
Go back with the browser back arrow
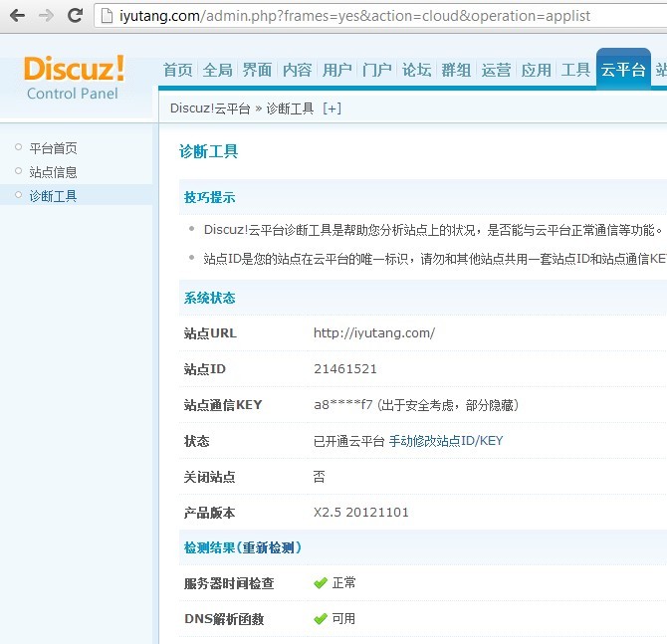[18, 16]
